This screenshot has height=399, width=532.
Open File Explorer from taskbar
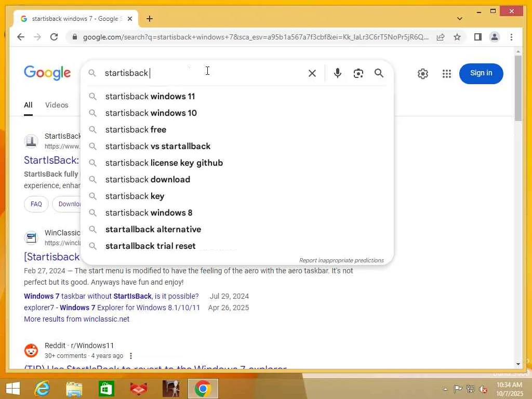[74, 389]
